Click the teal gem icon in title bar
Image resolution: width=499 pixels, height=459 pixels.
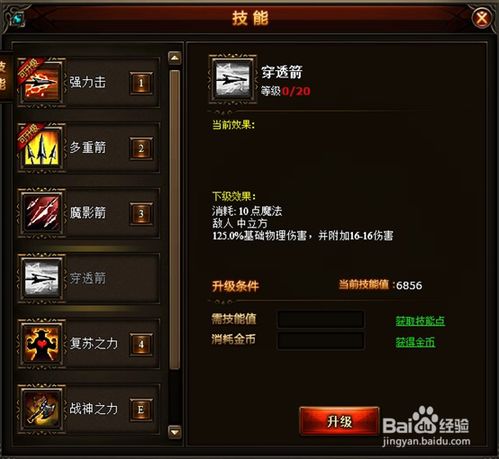click(17, 19)
